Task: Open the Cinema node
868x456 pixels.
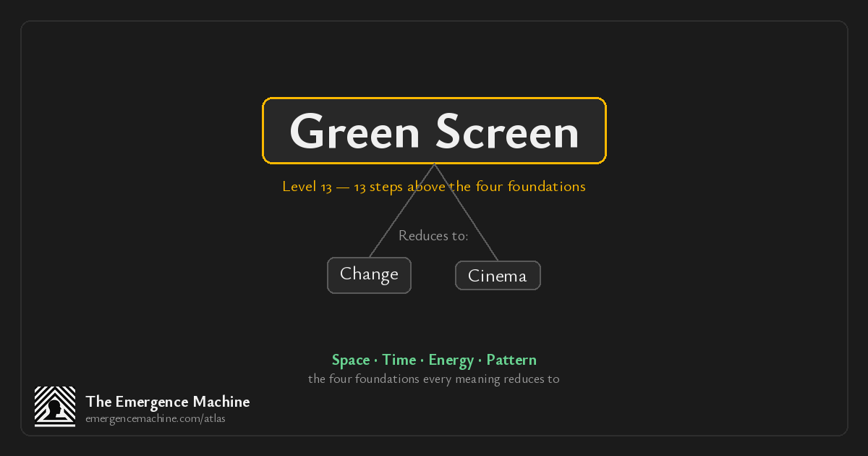Action: point(498,276)
